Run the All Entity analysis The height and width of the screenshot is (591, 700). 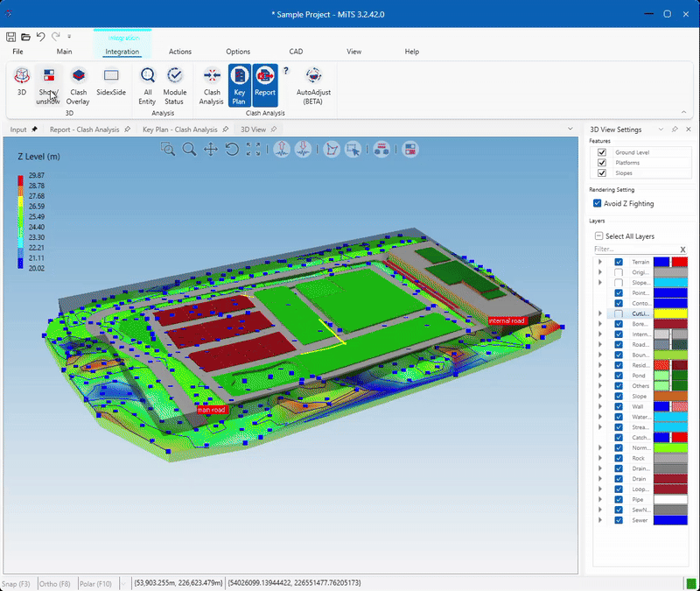[147, 86]
